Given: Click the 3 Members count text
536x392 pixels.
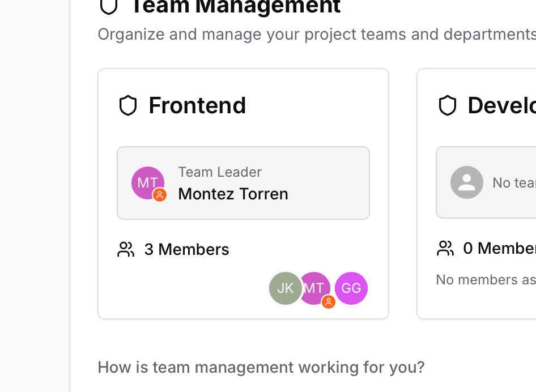Looking at the screenshot, I should 187,249.
